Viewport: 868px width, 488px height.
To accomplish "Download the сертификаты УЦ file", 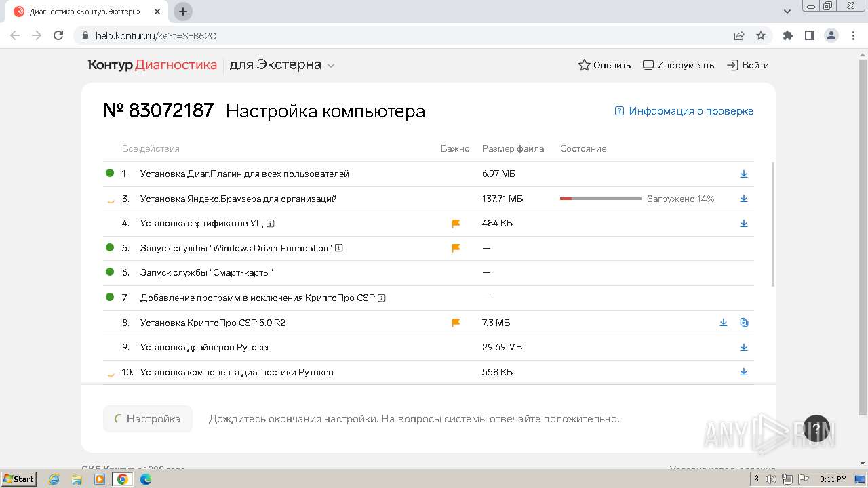I will coord(743,224).
